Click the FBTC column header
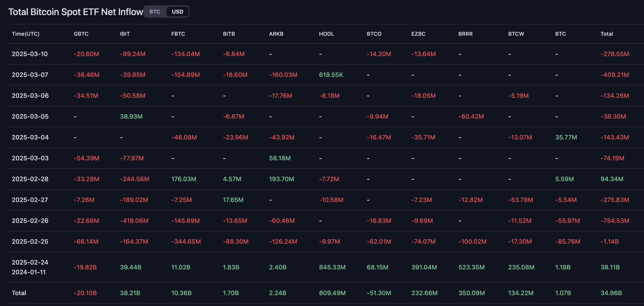The image size is (644, 306). pos(178,34)
